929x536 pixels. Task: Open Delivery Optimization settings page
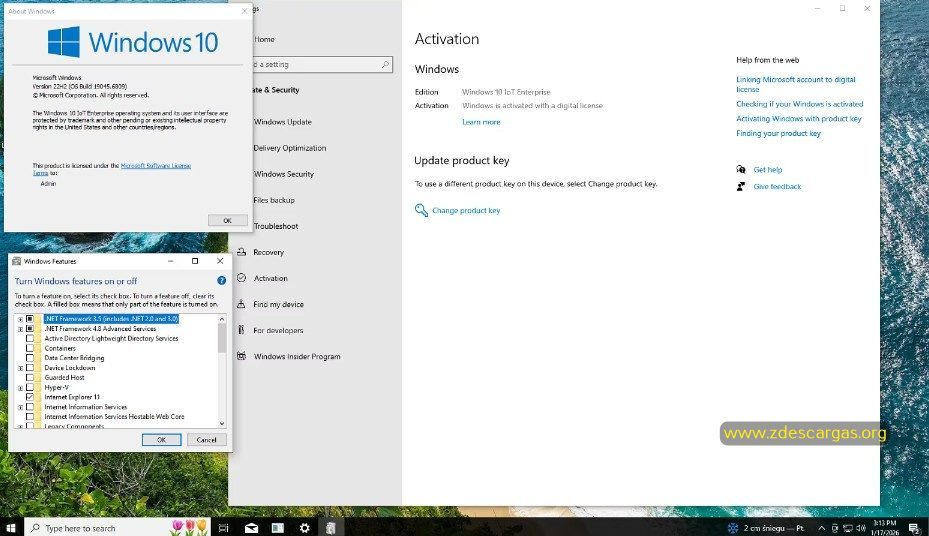(290, 147)
